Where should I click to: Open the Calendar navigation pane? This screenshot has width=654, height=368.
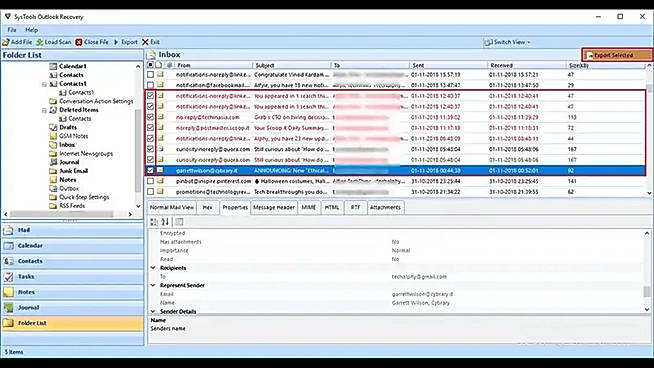pyautogui.click(x=73, y=246)
